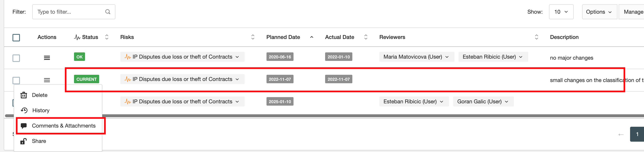Open the Show entries count dropdown

(x=561, y=12)
